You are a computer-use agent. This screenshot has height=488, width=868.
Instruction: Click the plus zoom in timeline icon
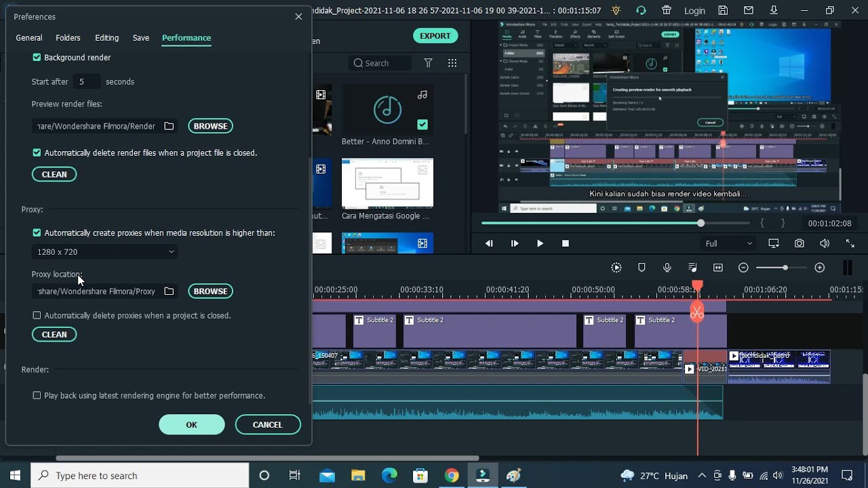819,268
